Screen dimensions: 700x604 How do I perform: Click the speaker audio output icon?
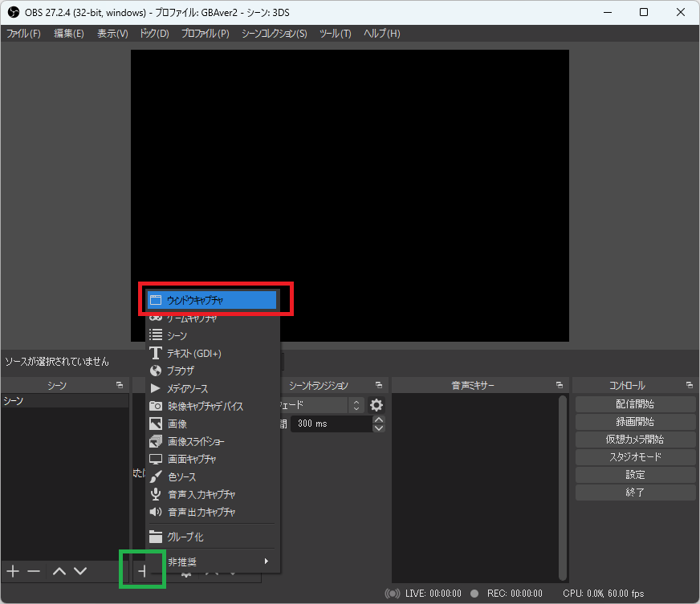tap(156, 512)
